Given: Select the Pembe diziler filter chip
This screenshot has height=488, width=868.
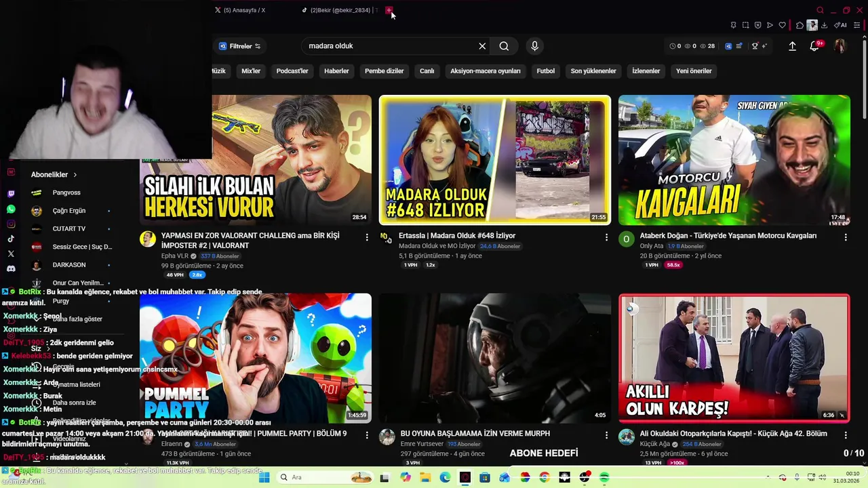Looking at the screenshot, I should click(384, 71).
